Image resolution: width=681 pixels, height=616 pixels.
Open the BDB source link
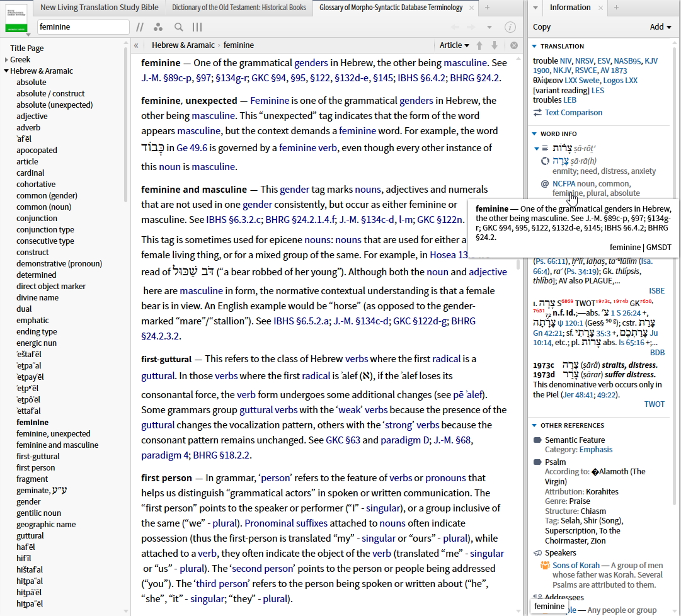(658, 353)
